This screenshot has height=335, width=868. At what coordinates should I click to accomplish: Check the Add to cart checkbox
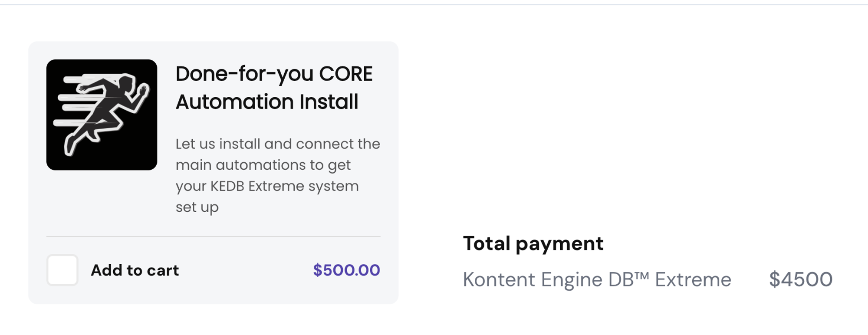62,270
